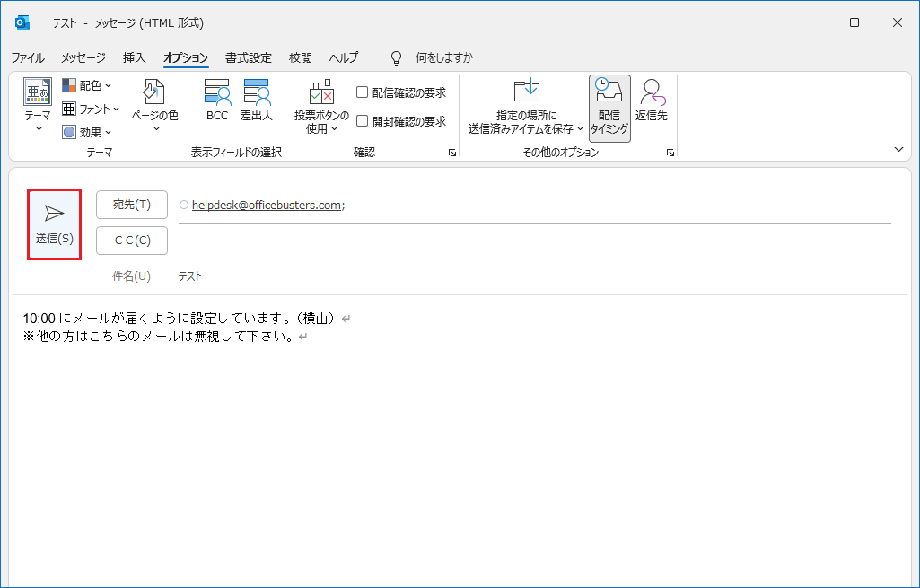Click into the Subject (件名) field

530,276
